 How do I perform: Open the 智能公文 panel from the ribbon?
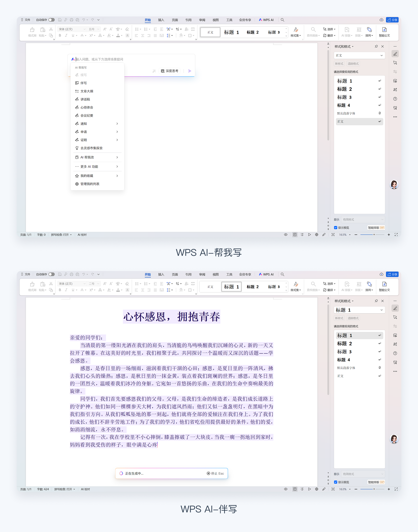[x=384, y=32]
